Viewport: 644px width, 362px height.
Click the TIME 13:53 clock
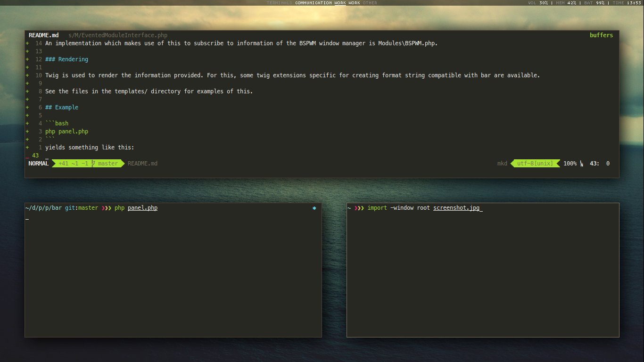coord(627,3)
